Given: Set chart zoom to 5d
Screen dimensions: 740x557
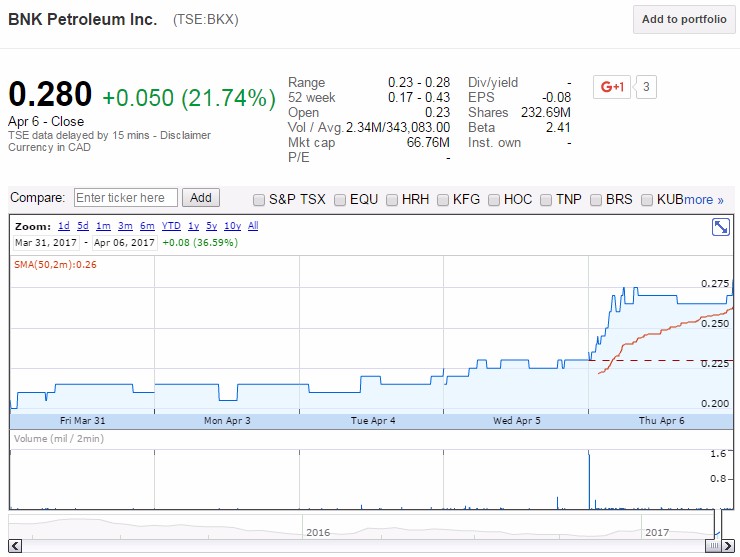Looking at the screenshot, I should click(83, 226).
